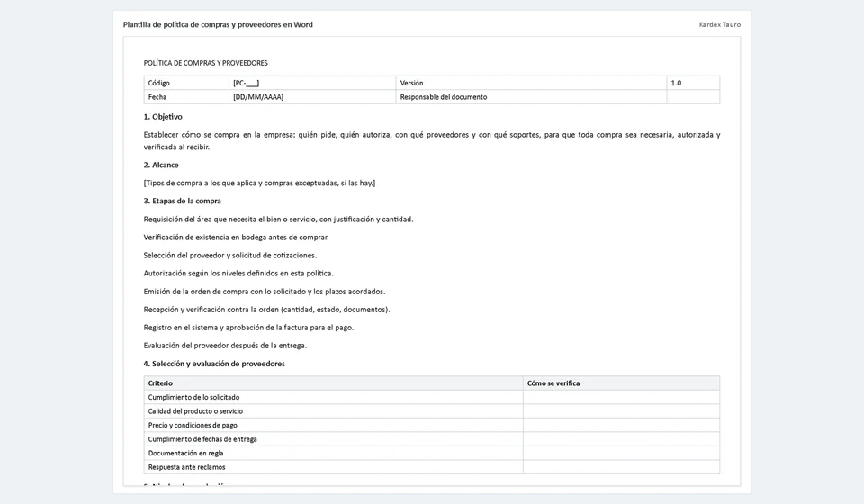Click the line 'Selección del proveedor y solicitud de cotizaciones'

coord(230,256)
